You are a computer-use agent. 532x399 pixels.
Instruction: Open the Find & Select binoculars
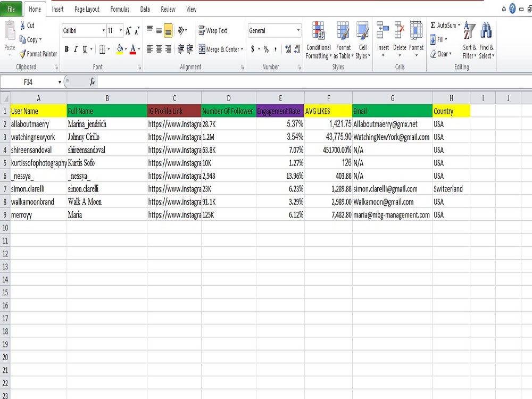pyautogui.click(x=486, y=40)
